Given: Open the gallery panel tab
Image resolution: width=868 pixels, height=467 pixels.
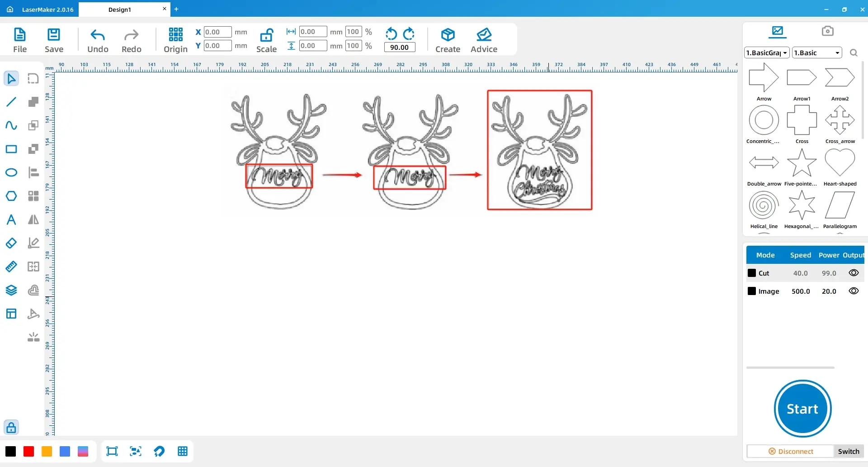Looking at the screenshot, I should 778,31.
